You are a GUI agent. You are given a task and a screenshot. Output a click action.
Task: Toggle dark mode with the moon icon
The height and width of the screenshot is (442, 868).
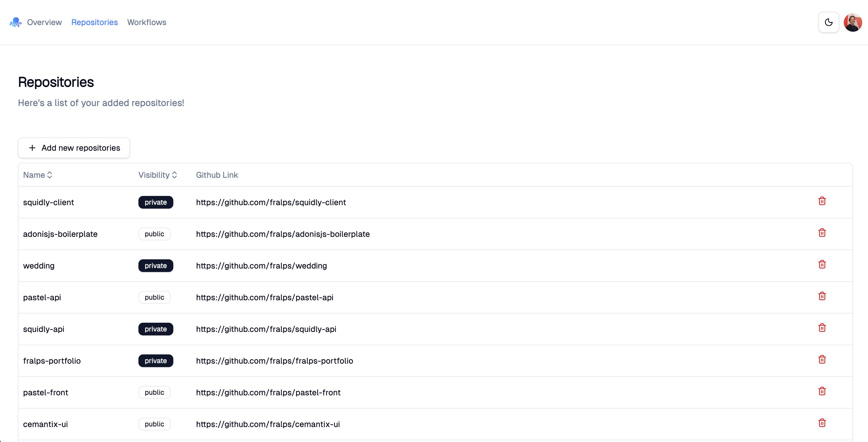[828, 22]
